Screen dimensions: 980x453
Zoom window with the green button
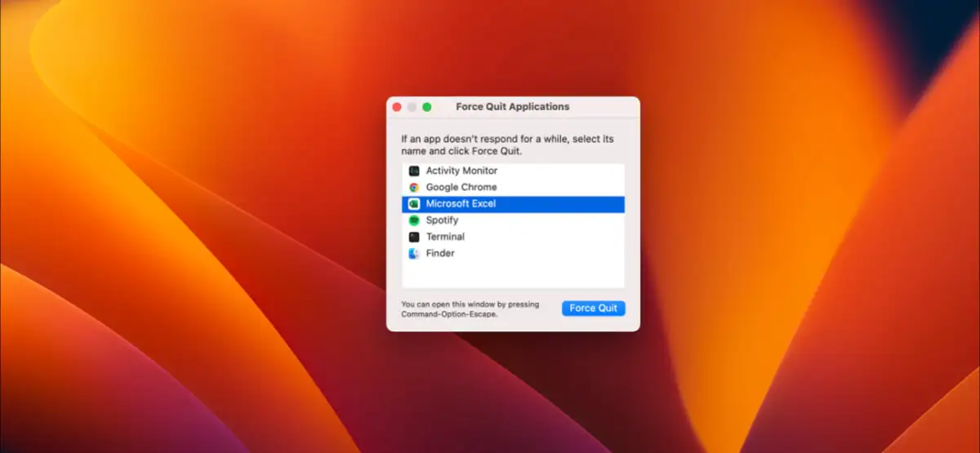[x=426, y=107]
